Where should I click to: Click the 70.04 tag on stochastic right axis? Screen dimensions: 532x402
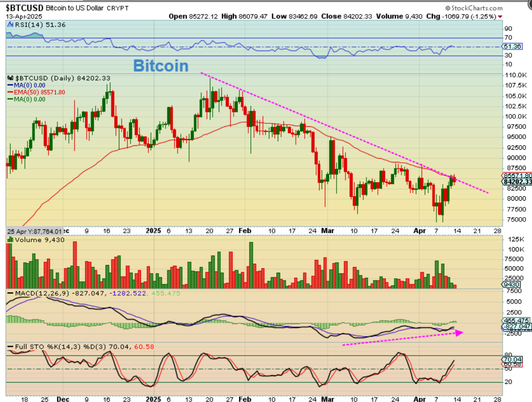coord(513,359)
